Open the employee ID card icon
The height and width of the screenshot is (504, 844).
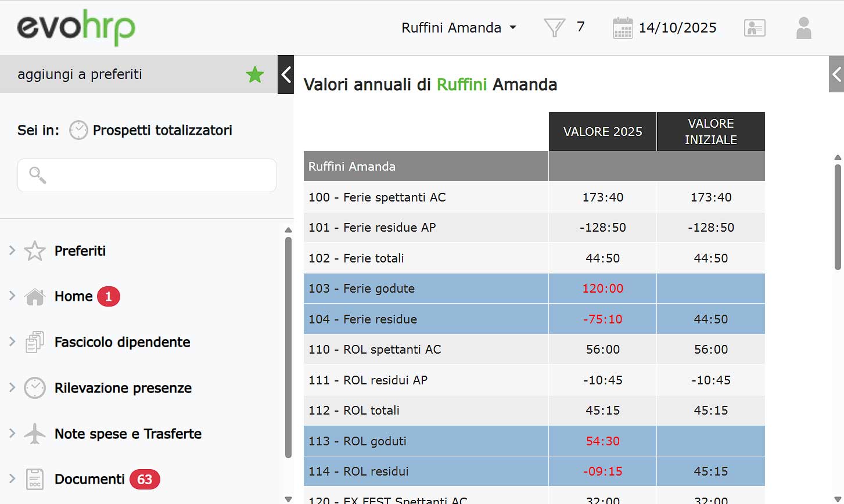[x=755, y=28]
